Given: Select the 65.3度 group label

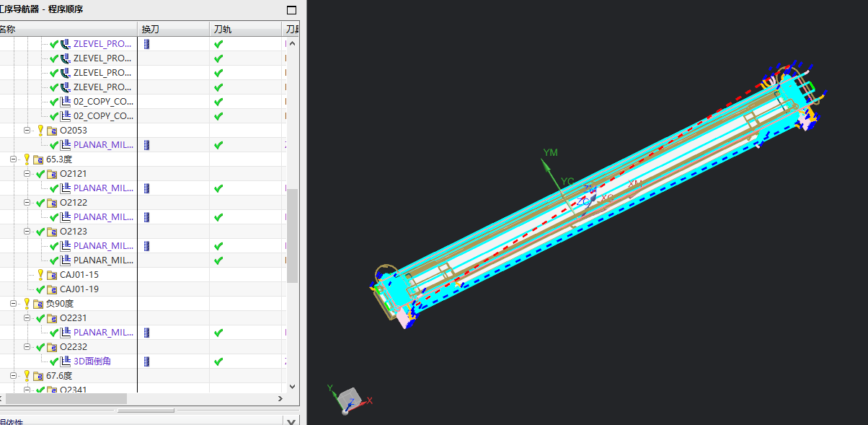Looking at the screenshot, I should [59, 159].
